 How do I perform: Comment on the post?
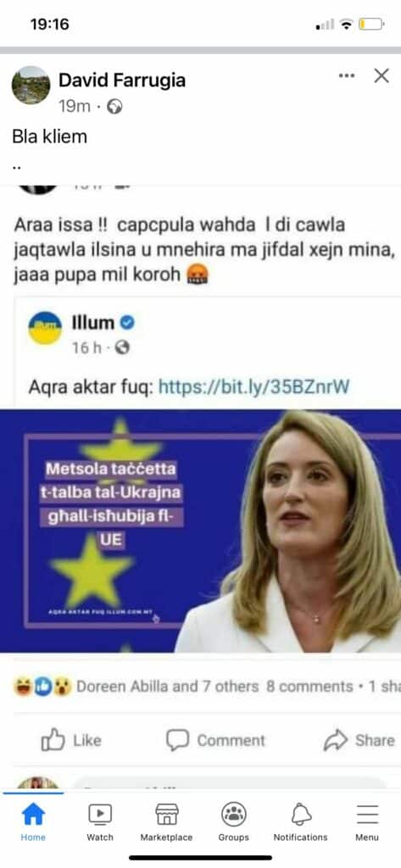click(x=215, y=740)
